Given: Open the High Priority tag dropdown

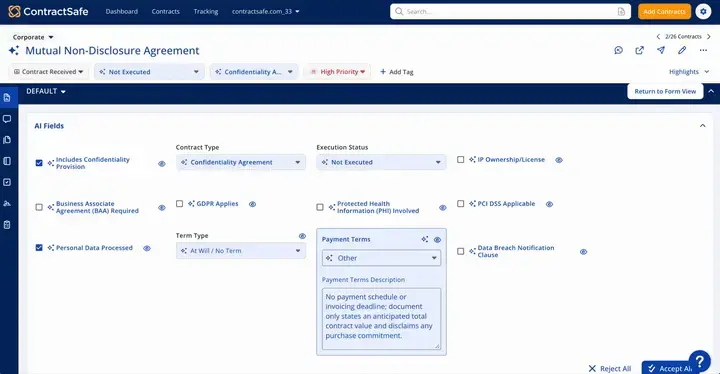Looking at the screenshot, I should click(337, 72).
